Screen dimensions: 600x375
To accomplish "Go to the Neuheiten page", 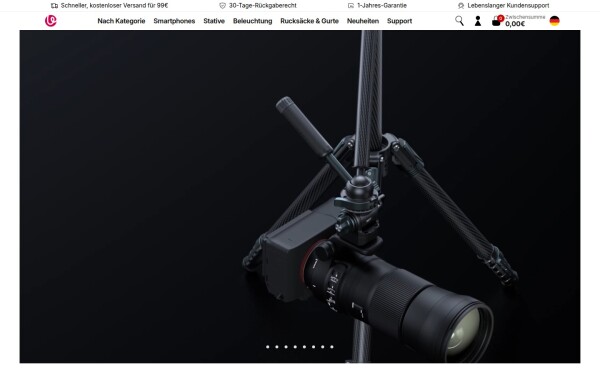I will point(363,21).
